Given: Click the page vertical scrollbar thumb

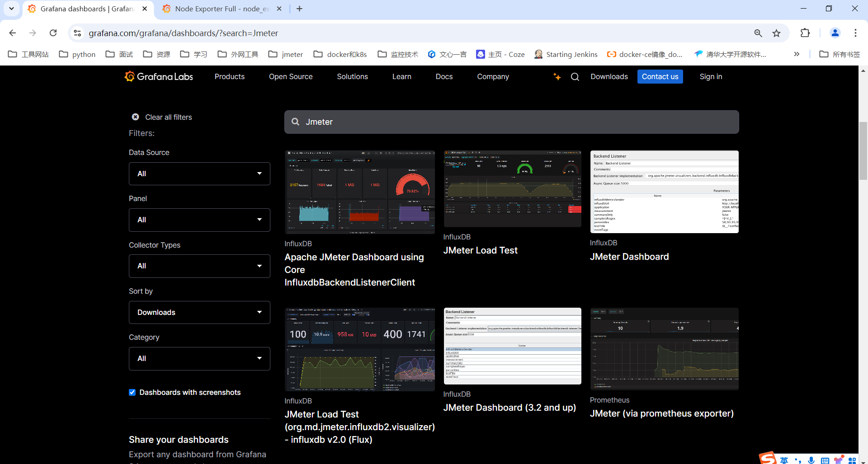Looking at the screenshot, I should (x=863, y=151).
